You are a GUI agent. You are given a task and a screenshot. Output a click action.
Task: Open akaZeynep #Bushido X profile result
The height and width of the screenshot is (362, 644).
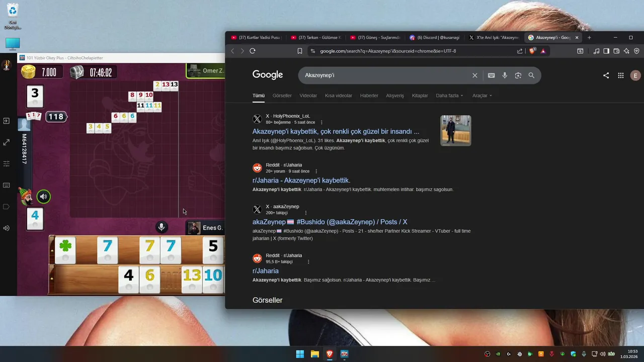(x=330, y=222)
